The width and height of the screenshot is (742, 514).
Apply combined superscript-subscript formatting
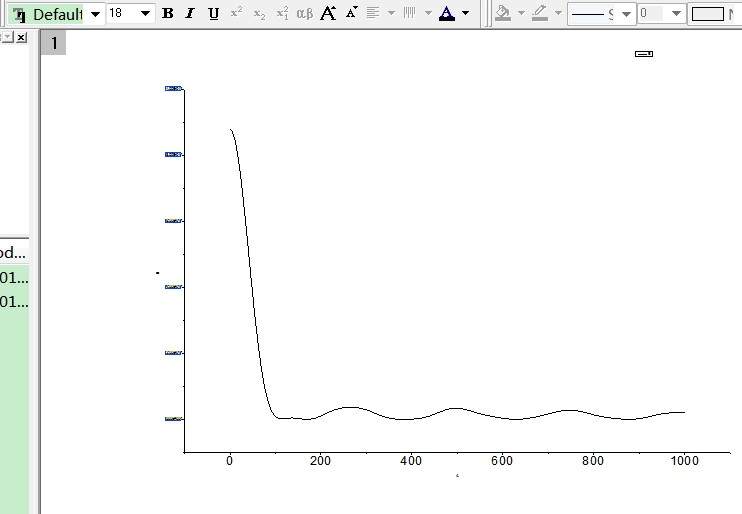click(283, 13)
